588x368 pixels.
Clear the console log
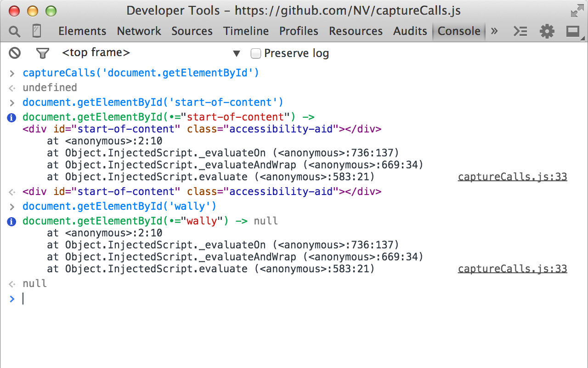click(15, 53)
